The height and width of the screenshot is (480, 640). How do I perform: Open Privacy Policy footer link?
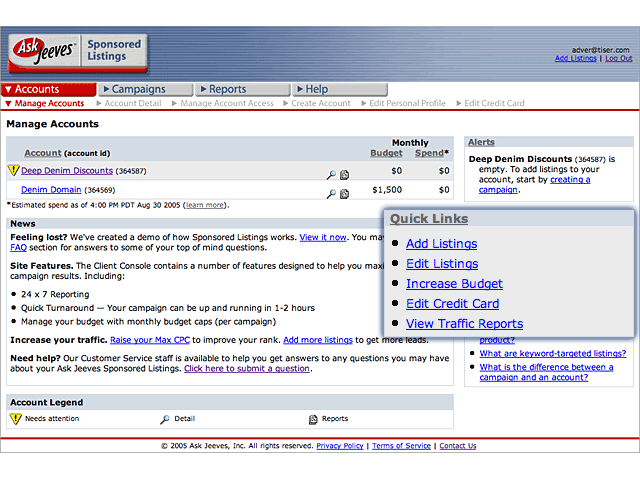(340, 446)
